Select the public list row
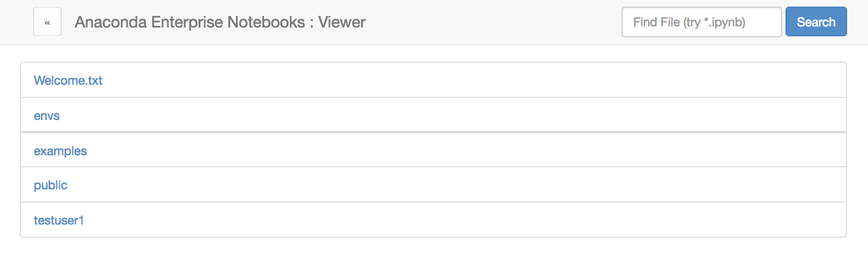Screen dimensions: 868x262 pyautogui.click(x=433, y=185)
